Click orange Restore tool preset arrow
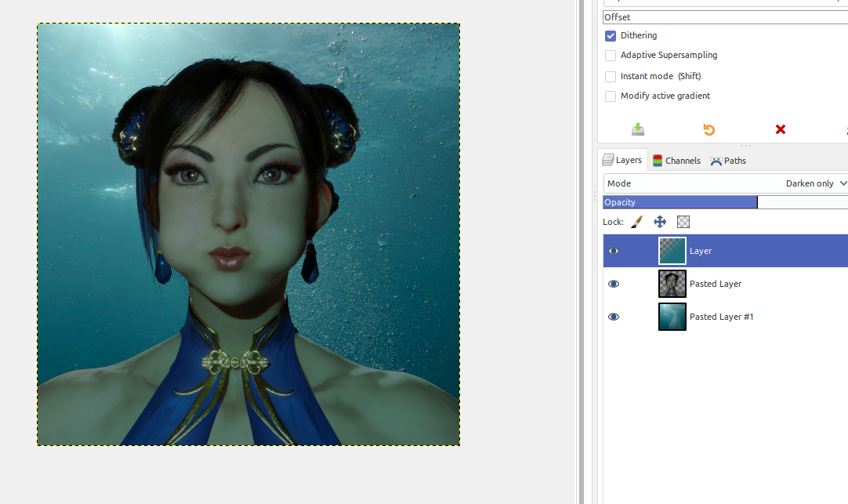 [709, 129]
